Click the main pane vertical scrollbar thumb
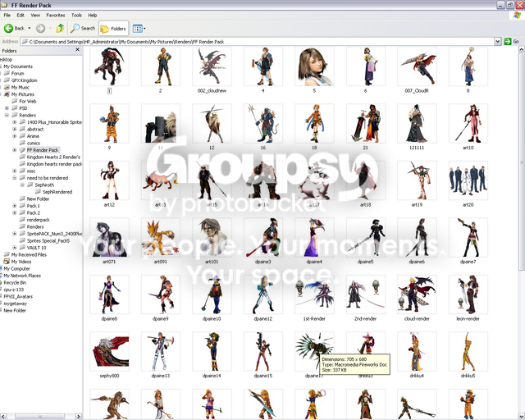Screen dimensions: 525x420 coord(522,162)
